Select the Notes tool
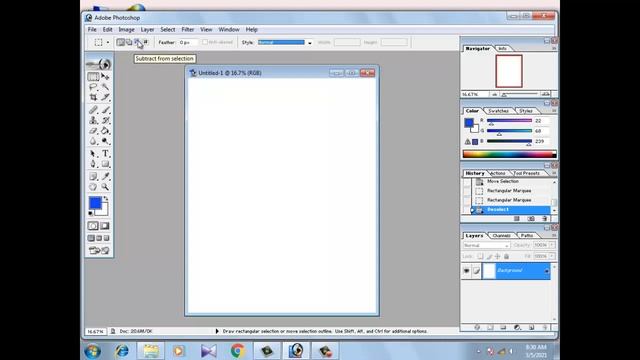 93,176
